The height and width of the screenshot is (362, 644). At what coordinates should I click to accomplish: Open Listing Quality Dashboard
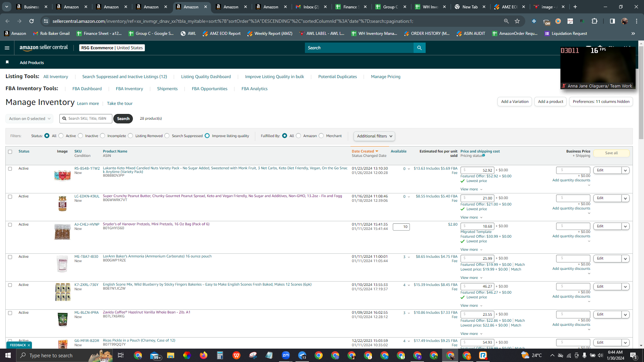206,77
